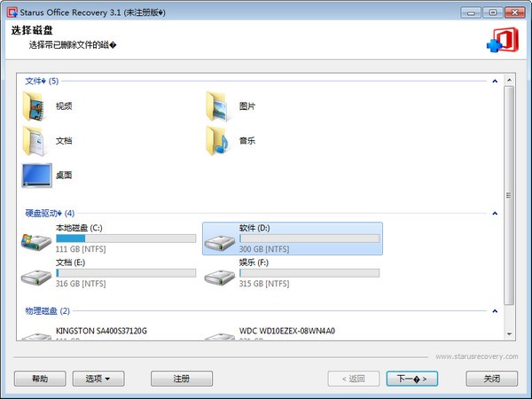Viewport: 532px width, 399px height.
Task: Open the 选项 options dropdown
Action: pos(98,379)
